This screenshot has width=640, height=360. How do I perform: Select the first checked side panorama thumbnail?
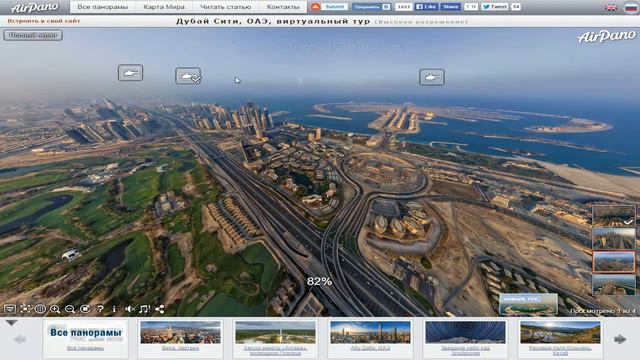tap(613, 216)
